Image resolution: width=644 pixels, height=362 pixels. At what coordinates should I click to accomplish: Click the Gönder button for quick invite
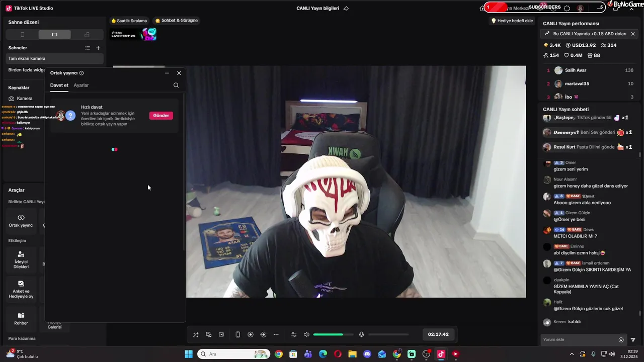[x=161, y=116]
